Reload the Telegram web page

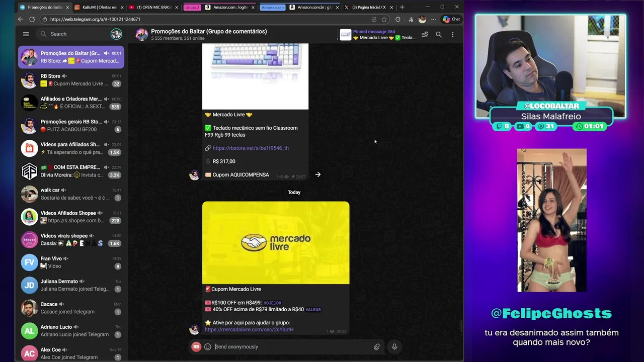[32, 19]
